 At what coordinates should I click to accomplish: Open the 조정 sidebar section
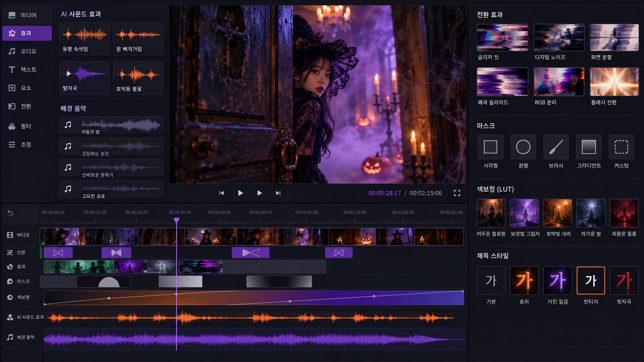coord(27,145)
